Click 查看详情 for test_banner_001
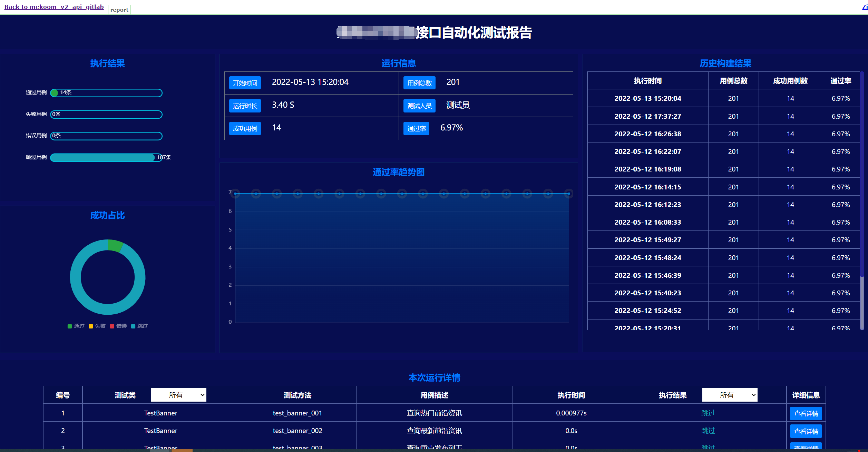 coord(806,413)
